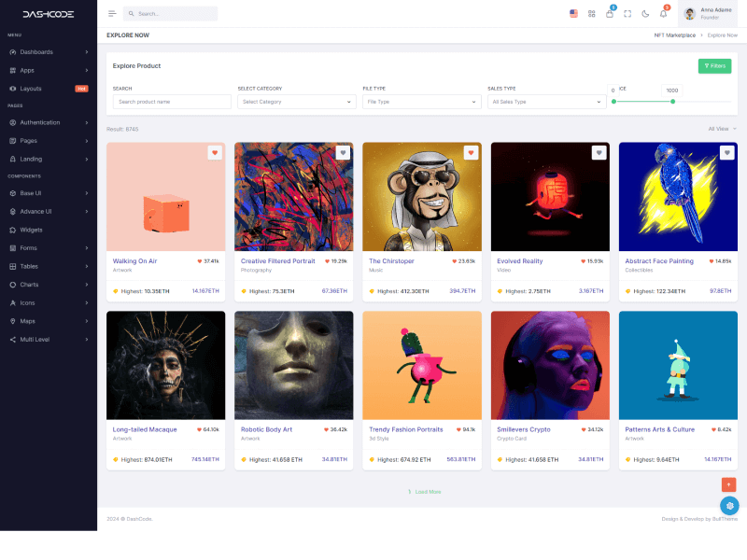Toggle dark mode via the moon icon
This screenshot has width=747, height=560.
pos(645,14)
